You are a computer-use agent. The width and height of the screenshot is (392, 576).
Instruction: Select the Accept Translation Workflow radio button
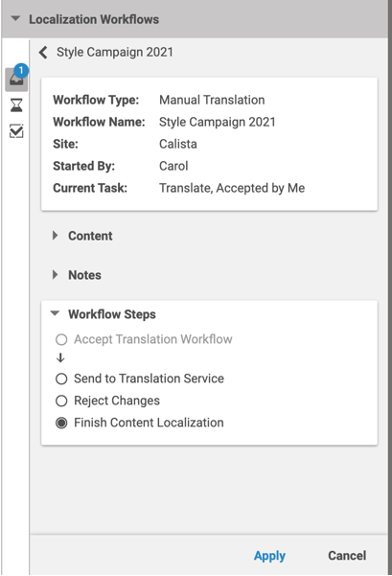tap(61, 339)
